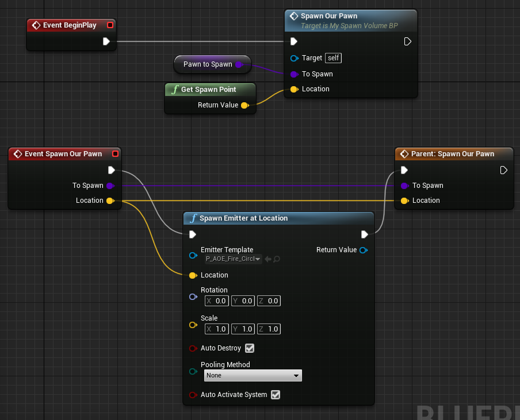Screen dimensions: 520x420
Task: Click the Parent: Spawn Our Pawn exec input pin
Action: pos(404,170)
